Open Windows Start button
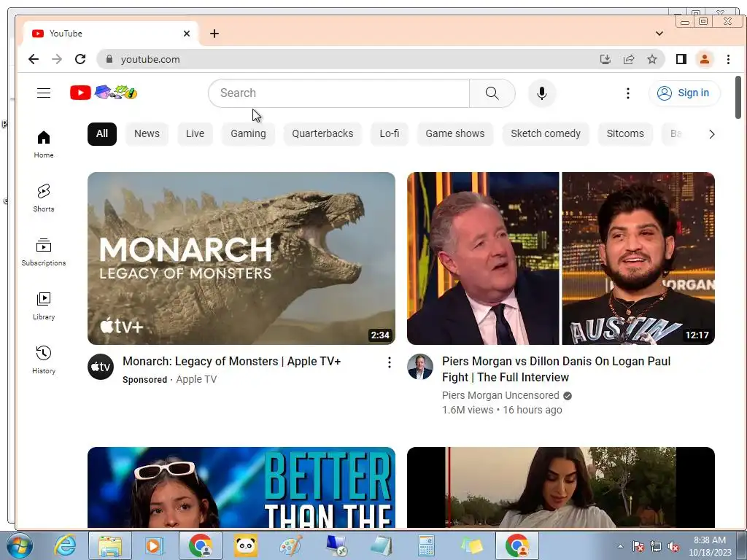Image resolution: width=747 pixels, height=560 pixels. [x=20, y=545]
